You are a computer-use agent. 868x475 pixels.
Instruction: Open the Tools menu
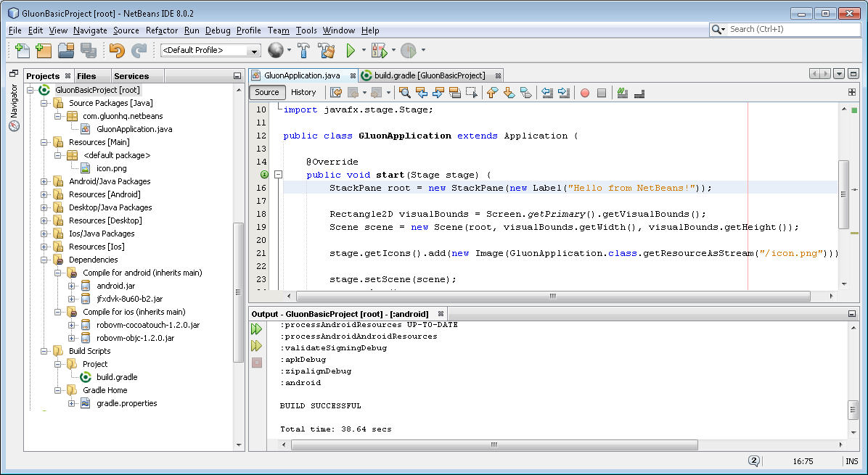click(306, 30)
